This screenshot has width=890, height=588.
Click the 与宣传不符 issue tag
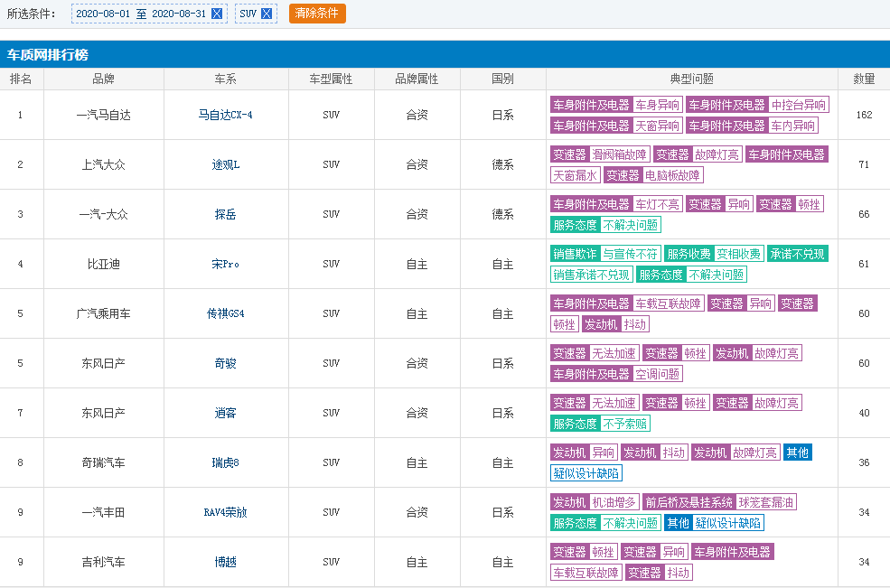(x=630, y=254)
